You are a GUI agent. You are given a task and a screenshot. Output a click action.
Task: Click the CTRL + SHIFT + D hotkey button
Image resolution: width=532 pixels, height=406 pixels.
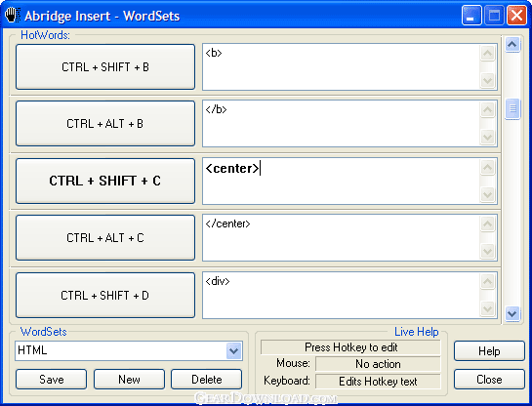(x=105, y=296)
